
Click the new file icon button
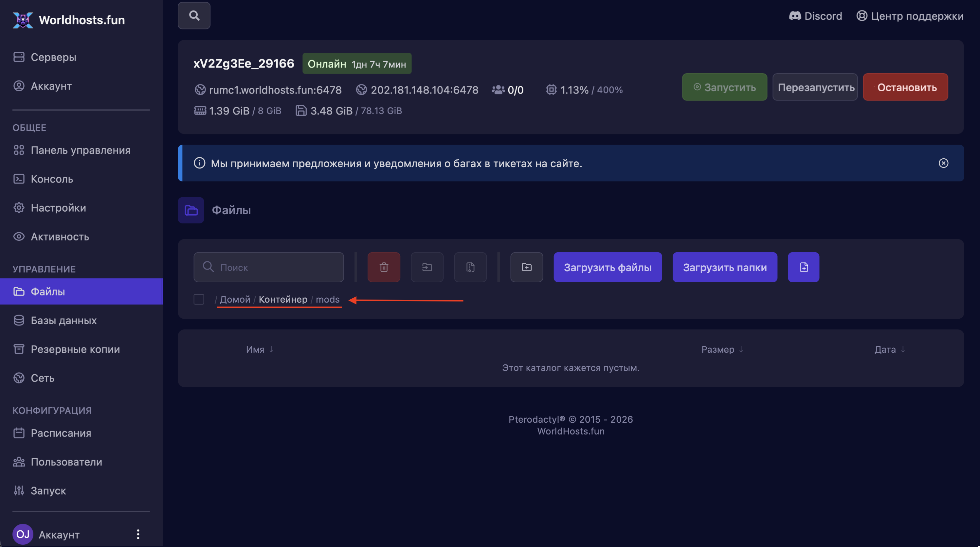[x=804, y=267]
